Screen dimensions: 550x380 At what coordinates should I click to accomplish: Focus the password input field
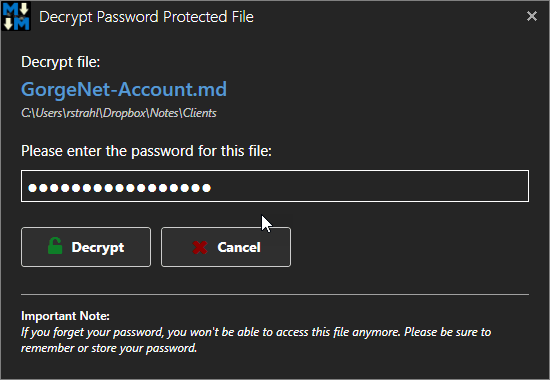coord(275,186)
